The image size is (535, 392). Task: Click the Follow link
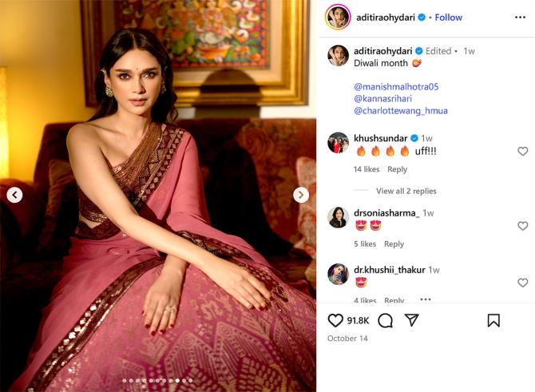[x=448, y=18]
